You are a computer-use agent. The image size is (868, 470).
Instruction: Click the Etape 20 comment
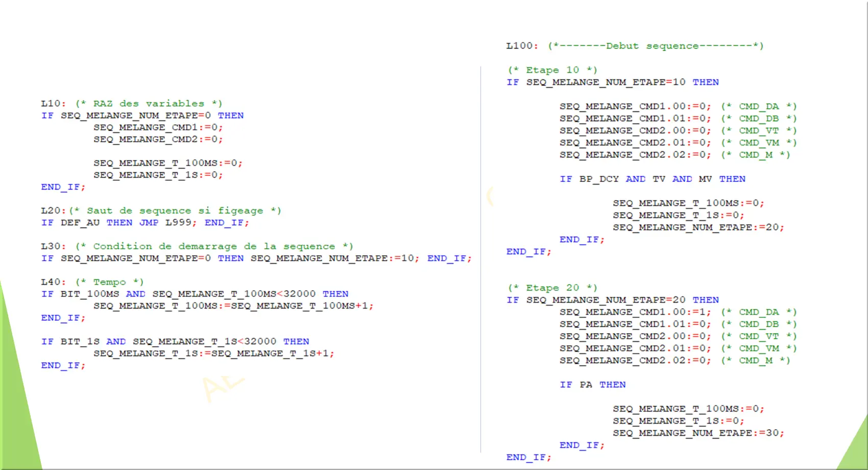(x=552, y=288)
